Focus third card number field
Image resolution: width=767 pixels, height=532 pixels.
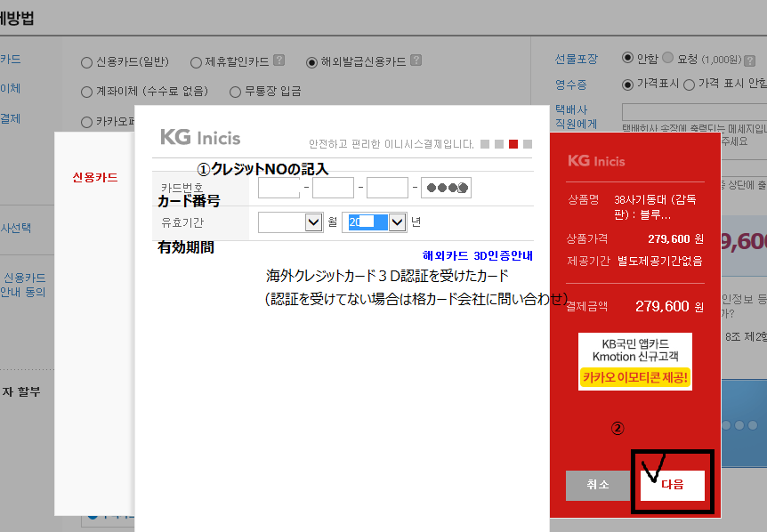pos(387,188)
